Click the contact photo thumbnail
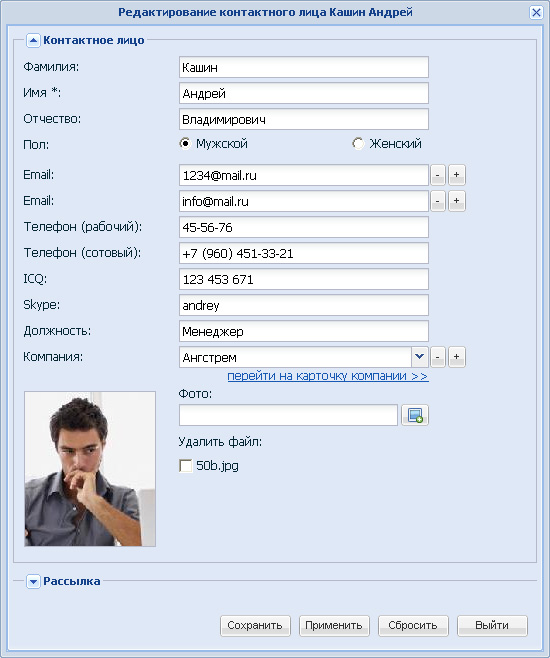550x658 pixels. (x=90, y=469)
